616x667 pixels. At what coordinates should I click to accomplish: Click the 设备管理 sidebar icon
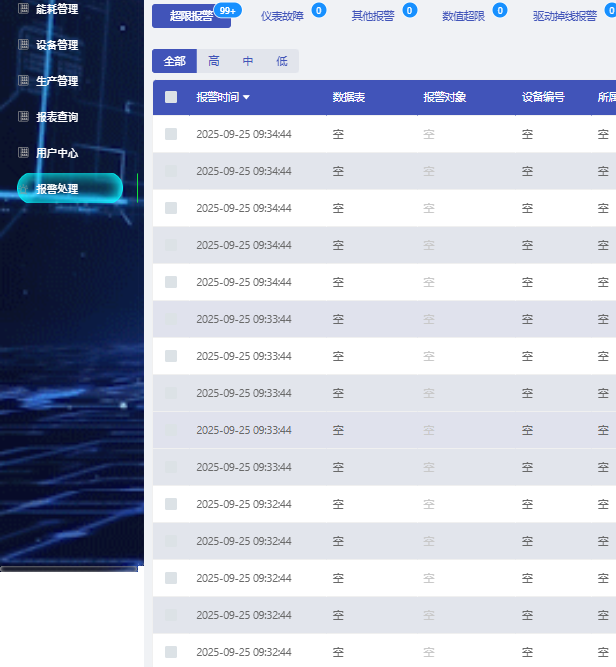(23, 45)
